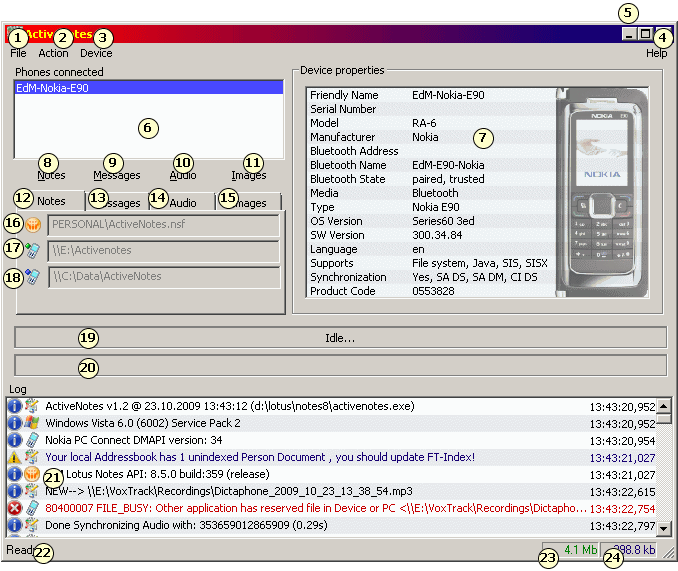Click the green 4.1 Mb status indicator

coord(570,550)
